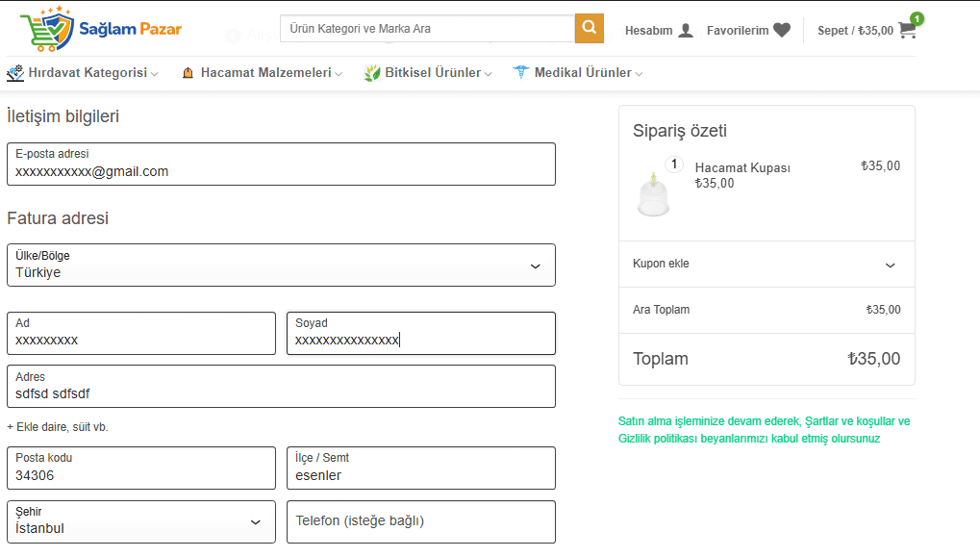980x557 pixels.
Task: Expand the Kupon ekle section
Action: click(x=890, y=265)
